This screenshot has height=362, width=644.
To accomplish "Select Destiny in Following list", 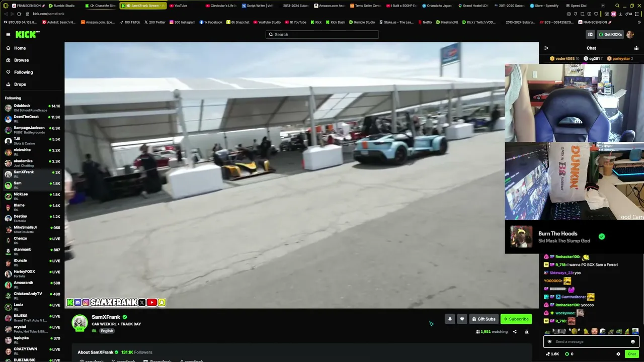I will coord(32,218).
